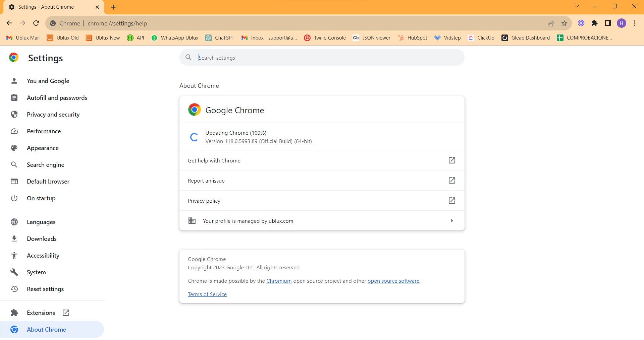Click the purple gear extension icon
Screen dimensions: 644x340
581,23
